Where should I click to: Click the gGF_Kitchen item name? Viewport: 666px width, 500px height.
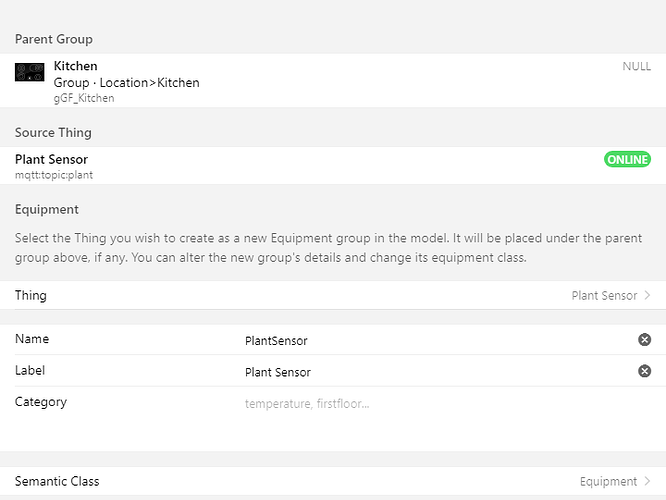click(x=84, y=98)
